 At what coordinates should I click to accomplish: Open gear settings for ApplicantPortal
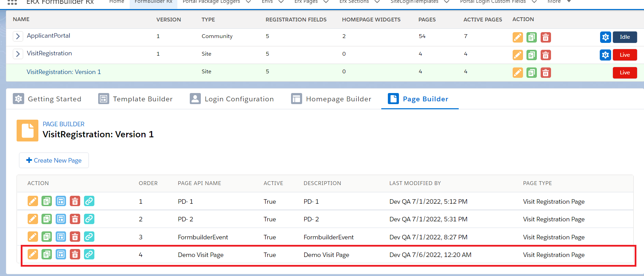[x=605, y=37]
